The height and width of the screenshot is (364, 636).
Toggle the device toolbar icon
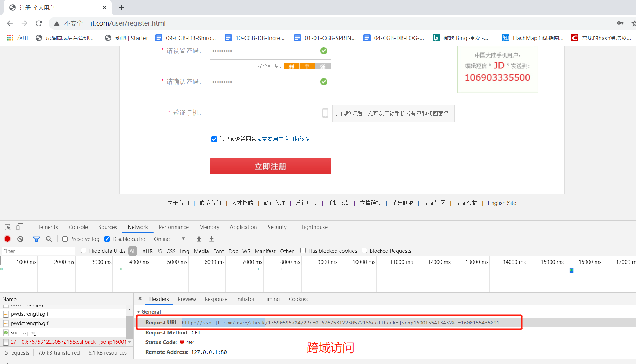tap(20, 227)
